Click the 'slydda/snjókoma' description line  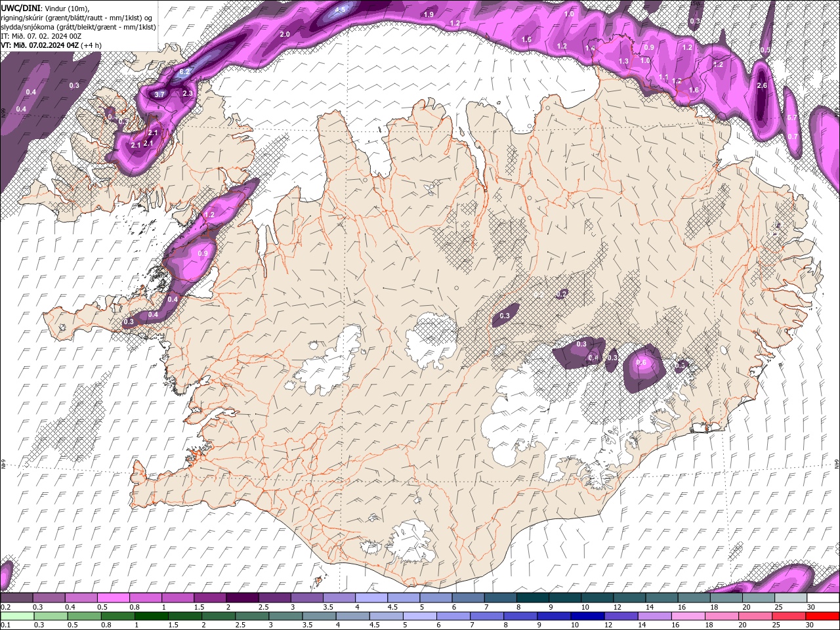(x=78, y=26)
